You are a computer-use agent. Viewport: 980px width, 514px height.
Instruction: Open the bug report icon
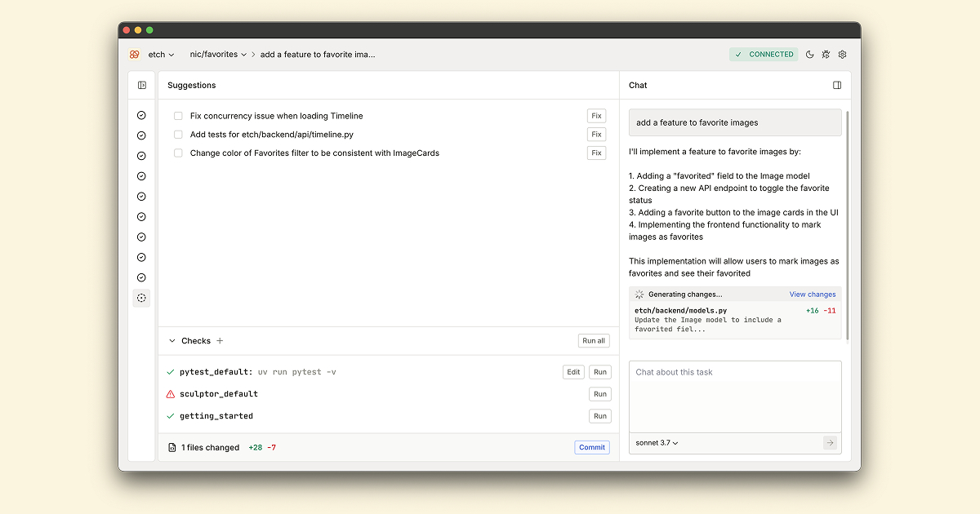(x=826, y=55)
